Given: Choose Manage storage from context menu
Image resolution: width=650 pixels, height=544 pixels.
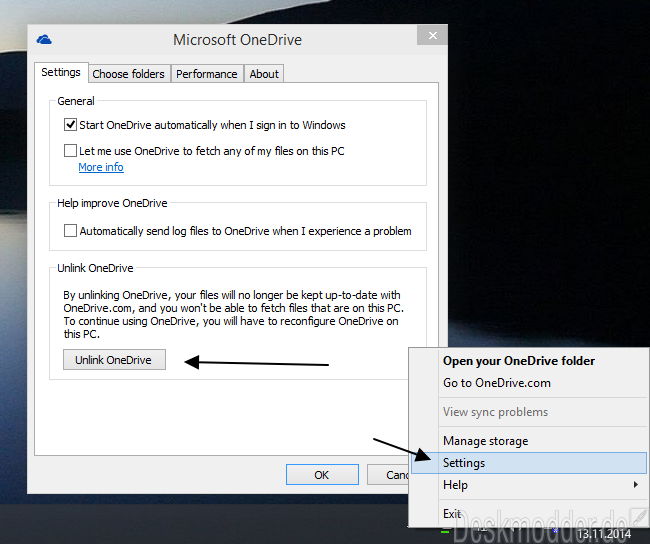Looking at the screenshot, I should (x=485, y=441).
